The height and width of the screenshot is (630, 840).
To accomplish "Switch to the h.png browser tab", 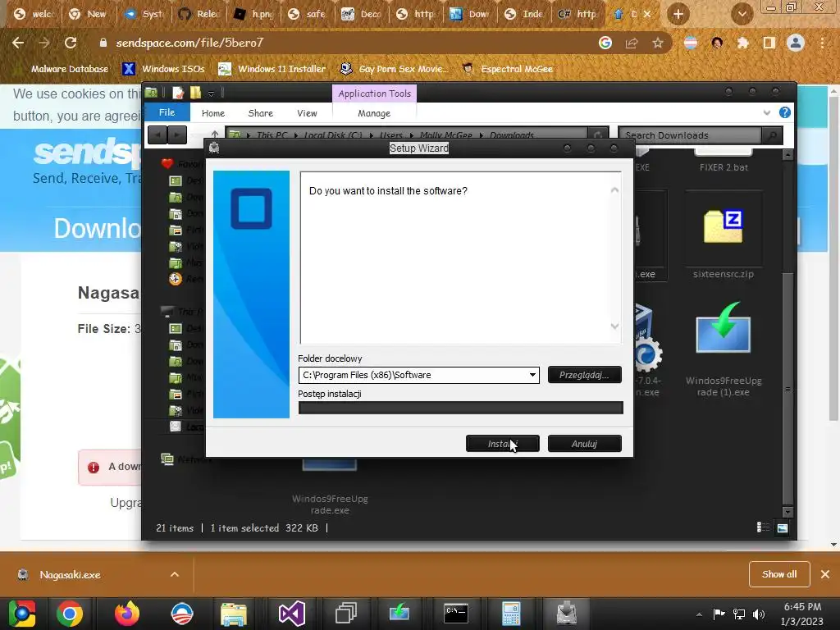I will coord(254,14).
